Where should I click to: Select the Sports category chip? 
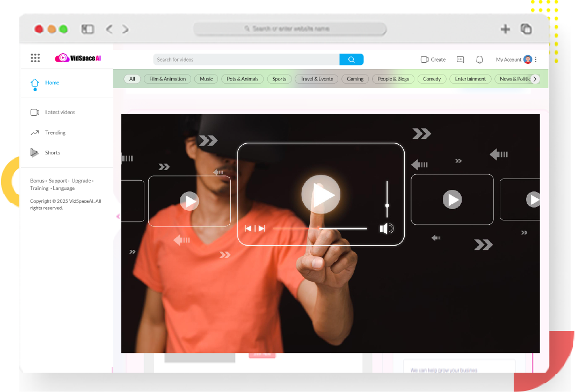(279, 79)
